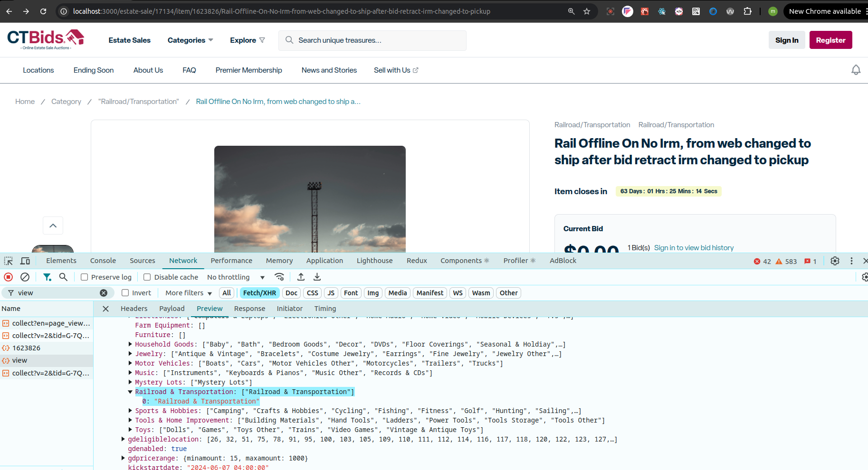Check the Disable cache checkbox
The width and height of the screenshot is (868, 470).
click(147, 277)
